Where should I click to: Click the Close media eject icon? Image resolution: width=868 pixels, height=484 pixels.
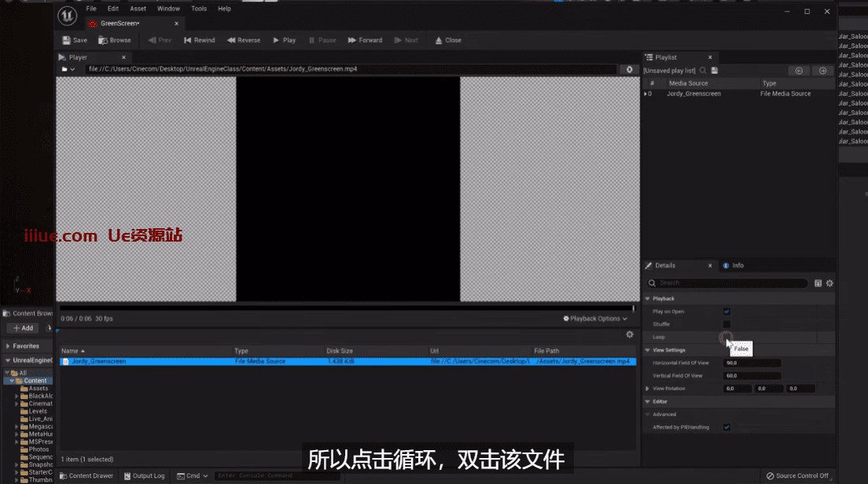pos(438,40)
